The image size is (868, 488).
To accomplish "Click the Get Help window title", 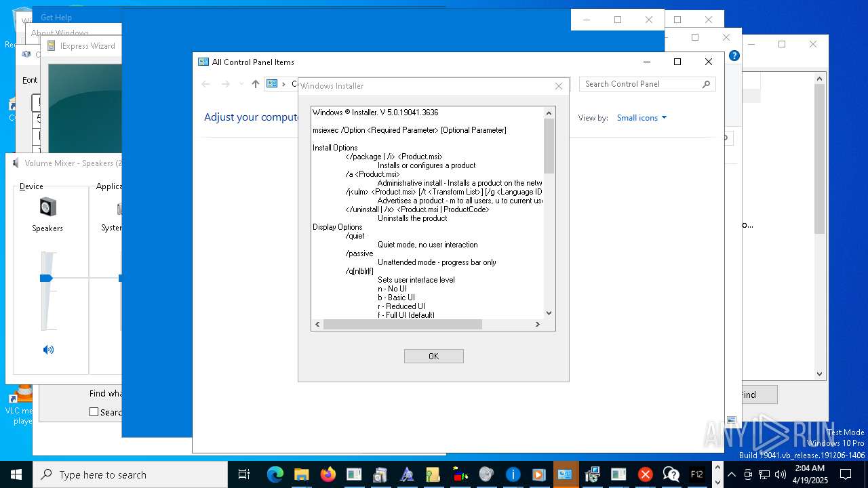I will tap(56, 18).
